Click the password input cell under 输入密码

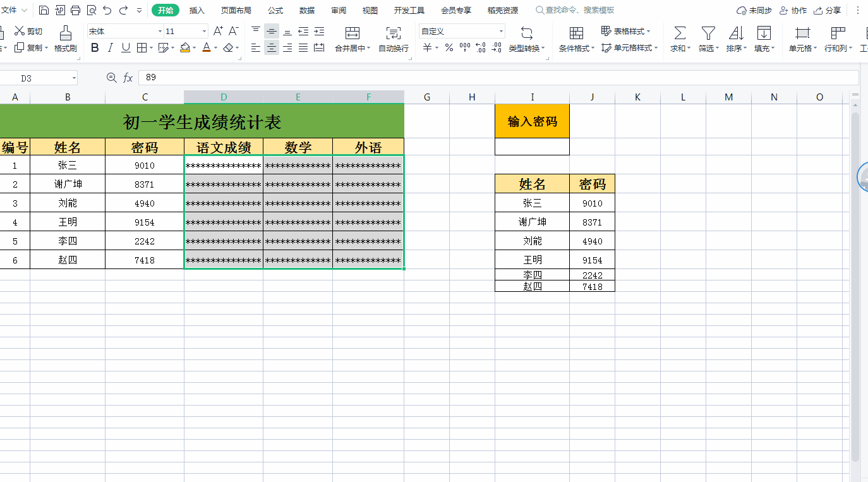pos(532,147)
